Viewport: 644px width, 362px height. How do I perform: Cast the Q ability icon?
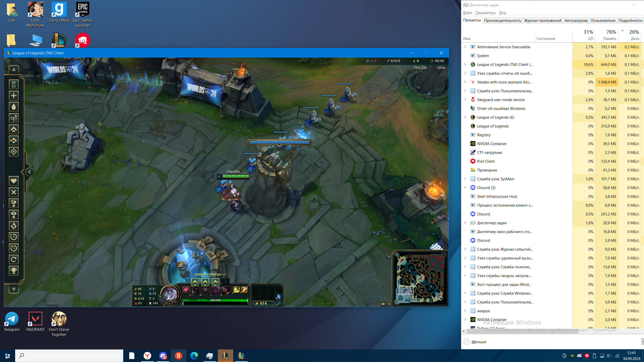195,291
